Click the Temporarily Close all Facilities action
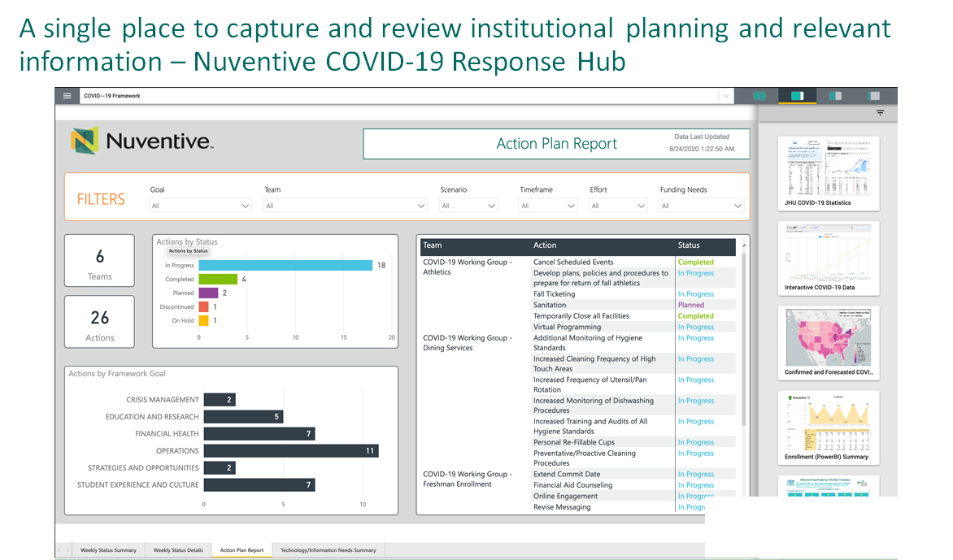This screenshot has width=953, height=560. click(x=581, y=316)
